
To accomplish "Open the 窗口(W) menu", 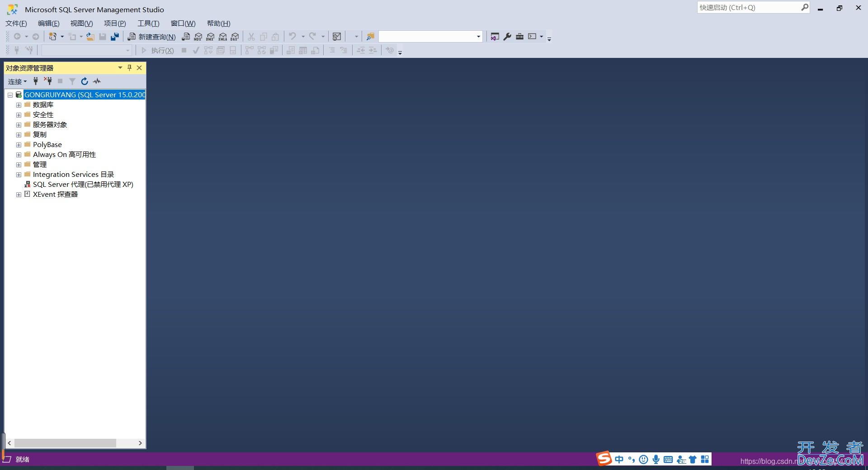I will (183, 24).
